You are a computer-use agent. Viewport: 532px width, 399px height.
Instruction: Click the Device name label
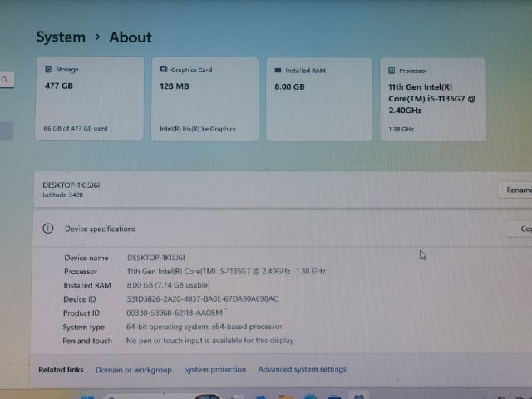(x=86, y=258)
